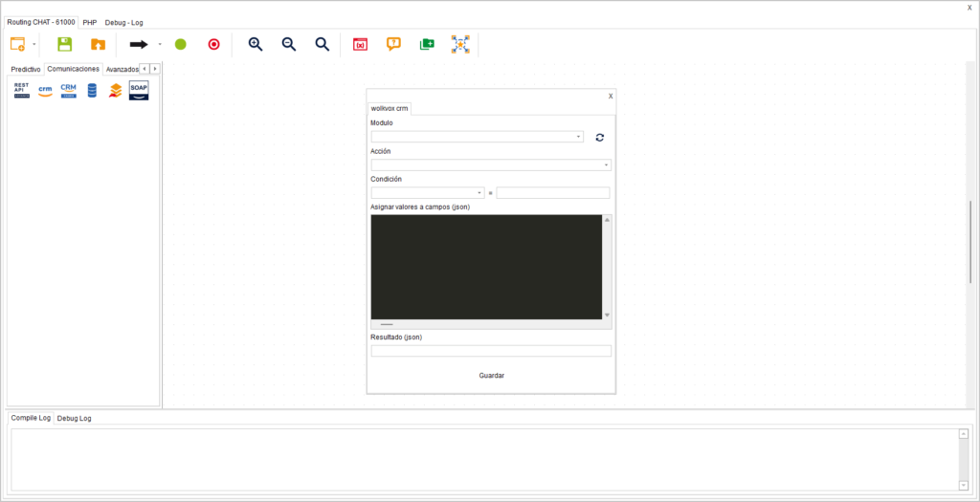The image size is (980, 502).
Task: Select the blue database component icon
Action: click(x=92, y=91)
